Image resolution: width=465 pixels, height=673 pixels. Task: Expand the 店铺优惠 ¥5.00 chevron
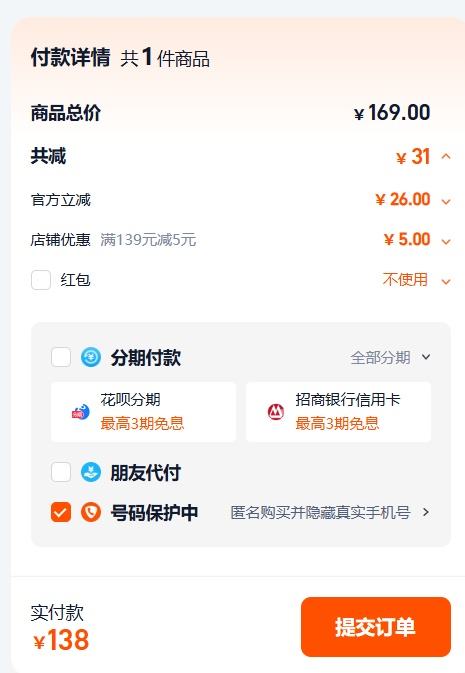pos(446,242)
